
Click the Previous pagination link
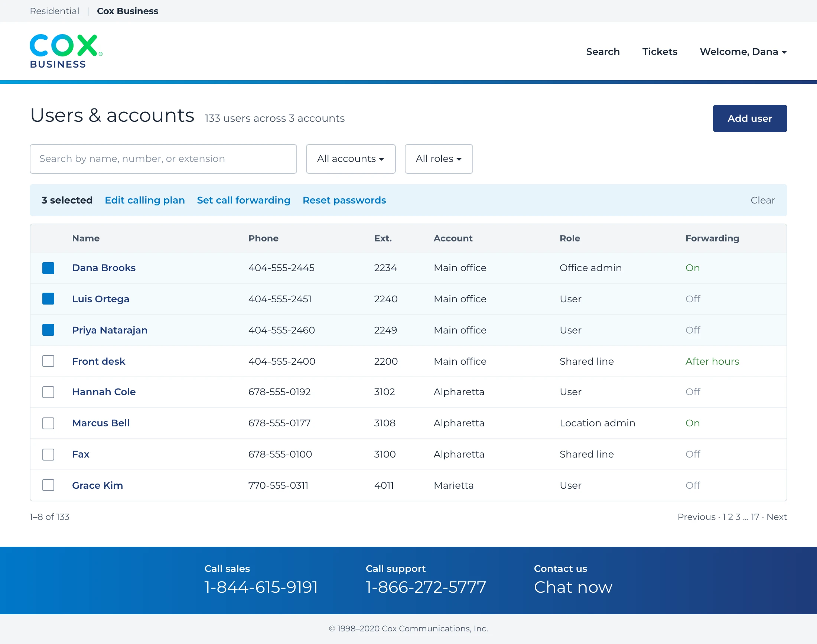tap(696, 517)
